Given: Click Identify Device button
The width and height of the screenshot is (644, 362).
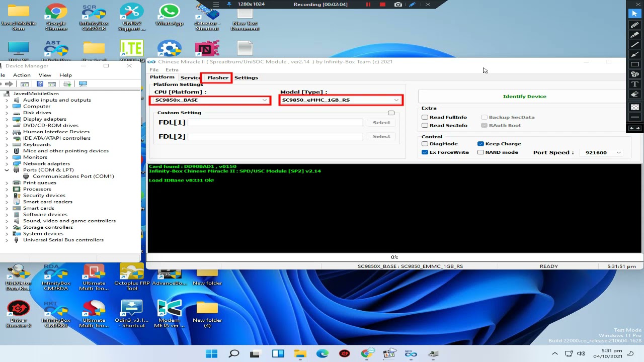Looking at the screenshot, I should tap(524, 97).
